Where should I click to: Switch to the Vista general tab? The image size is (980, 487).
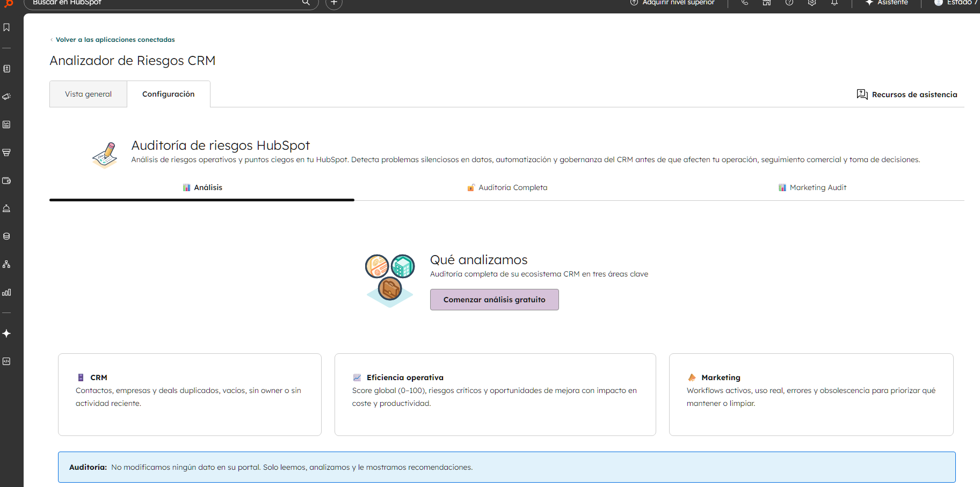88,93
